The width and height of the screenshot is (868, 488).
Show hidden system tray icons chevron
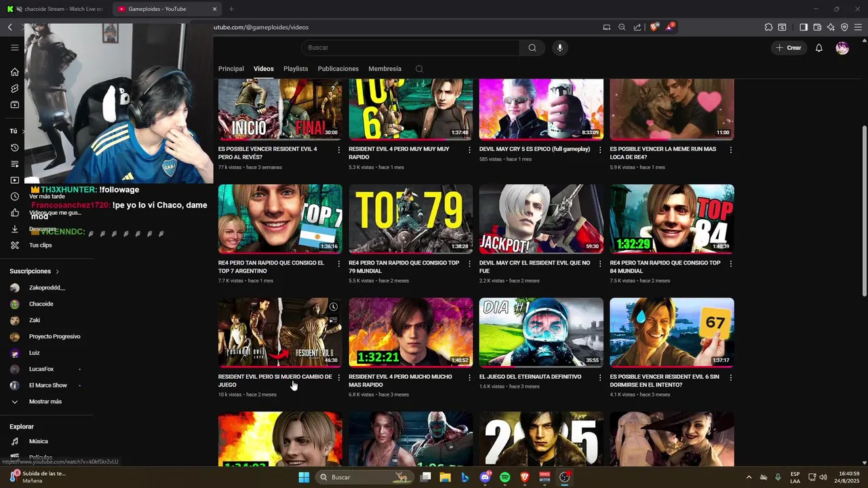[x=749, y=477]
